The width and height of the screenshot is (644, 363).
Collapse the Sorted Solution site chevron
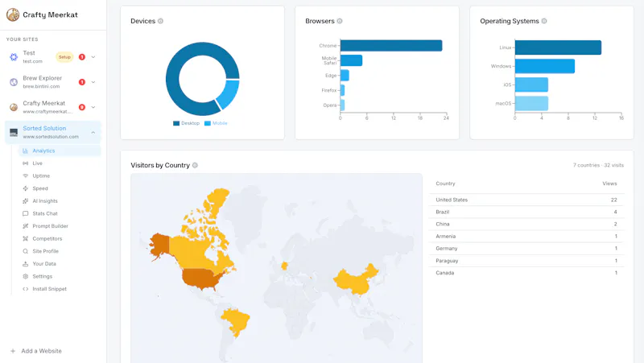93,132
